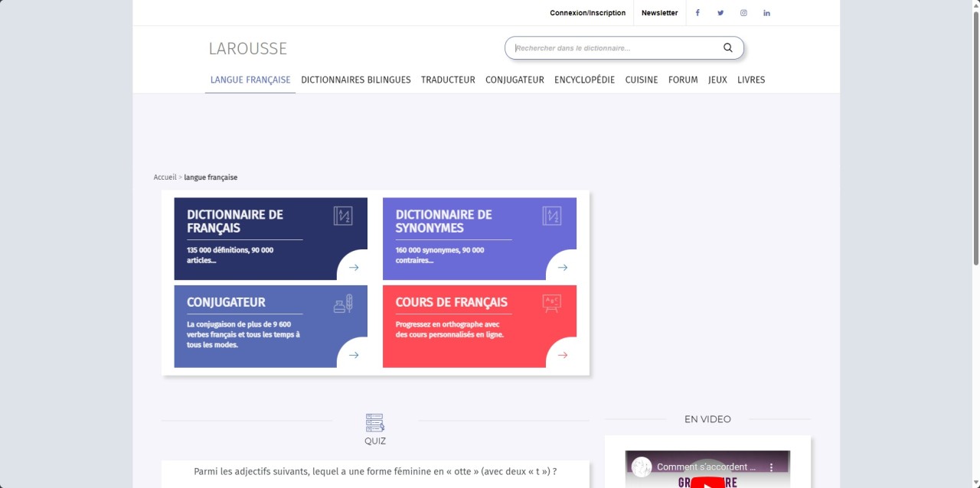Play the grammar video thumbnail
Viewport: 980px width, 488px height.
(707, 479)
